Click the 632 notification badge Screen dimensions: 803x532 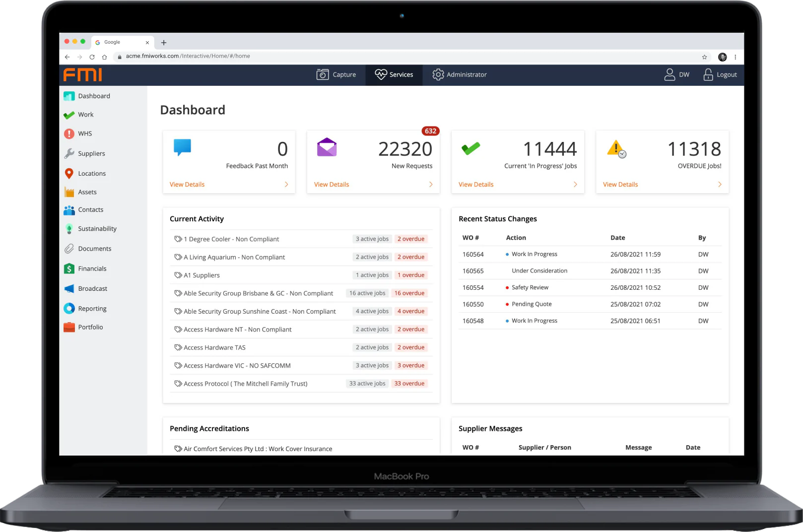click(430, 131)
